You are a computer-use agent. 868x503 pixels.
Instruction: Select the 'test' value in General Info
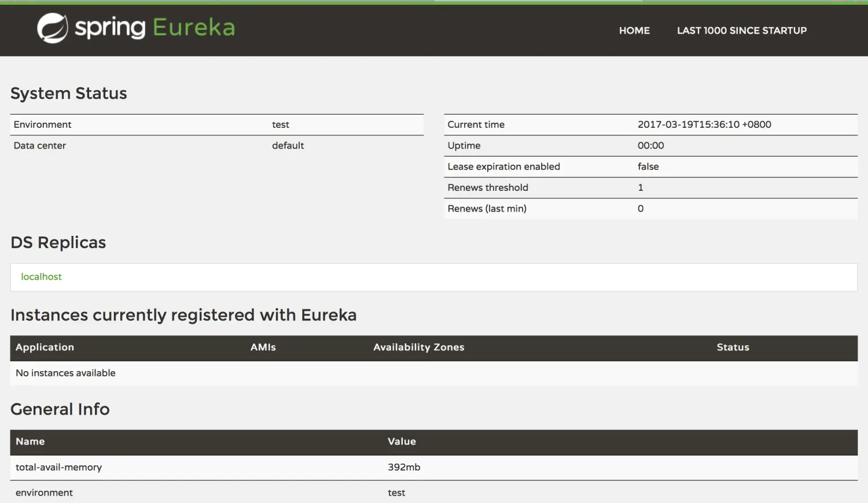pyautogui.click(x=396, y=493)
